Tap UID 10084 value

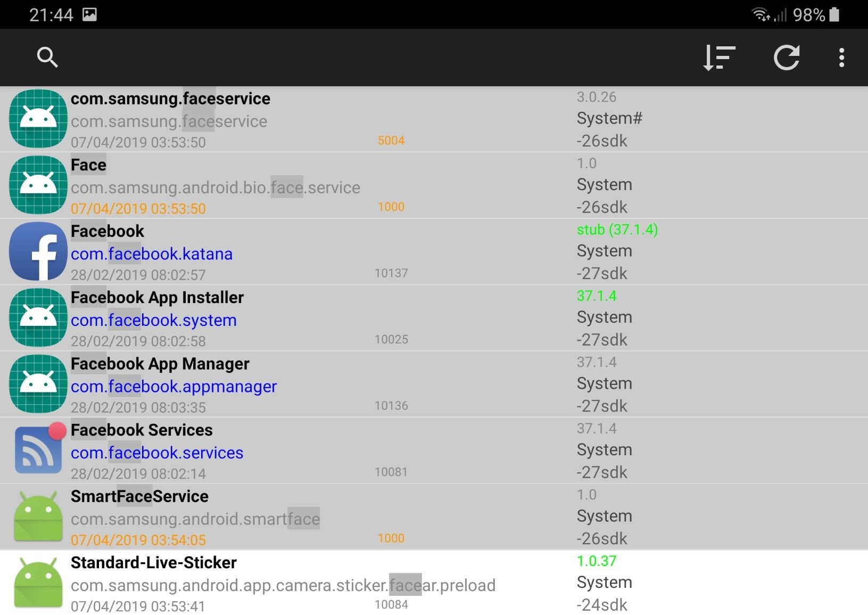pyautogui.click(x=391, y=604)
